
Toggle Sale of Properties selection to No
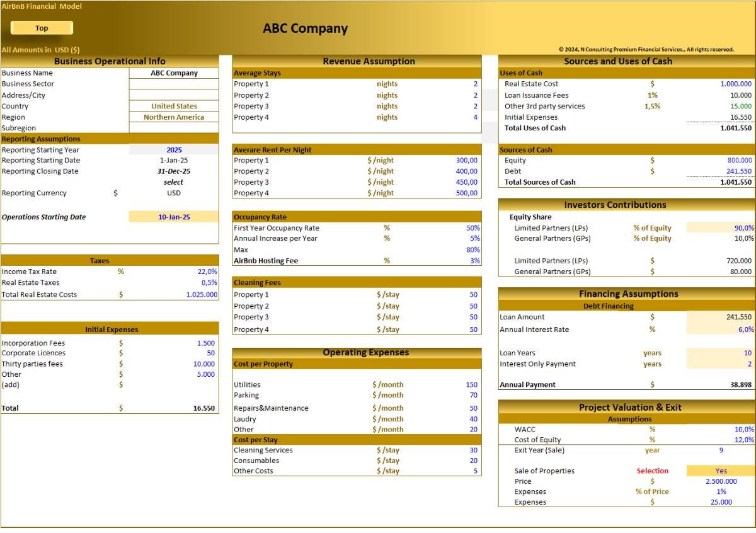719,471
